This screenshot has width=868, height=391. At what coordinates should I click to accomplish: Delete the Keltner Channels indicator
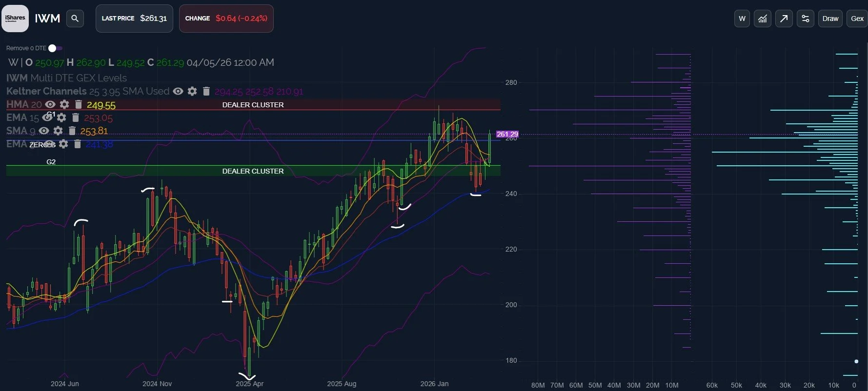206,91
